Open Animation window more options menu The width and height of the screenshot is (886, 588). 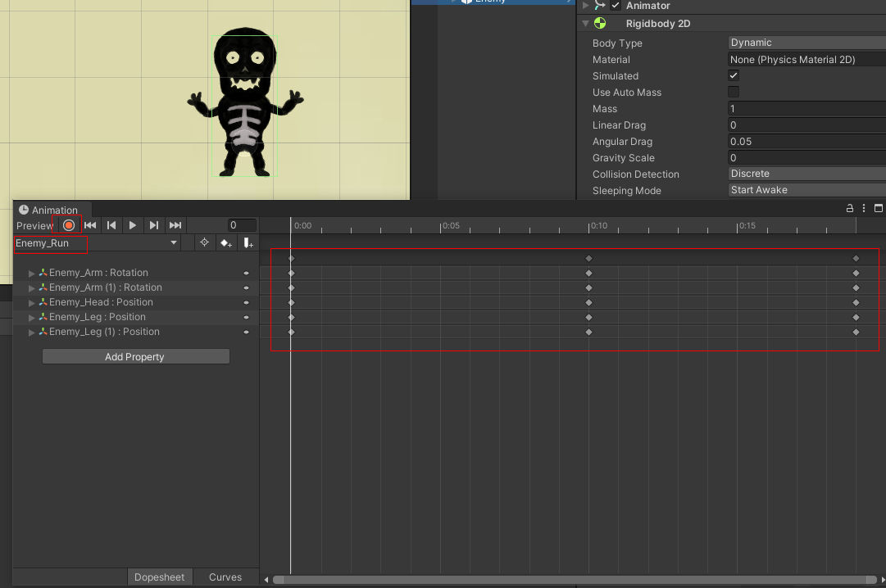[863, 208]
